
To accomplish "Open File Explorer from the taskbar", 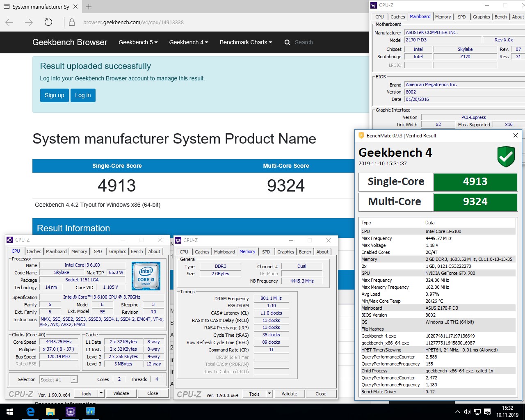I will 50,412.
